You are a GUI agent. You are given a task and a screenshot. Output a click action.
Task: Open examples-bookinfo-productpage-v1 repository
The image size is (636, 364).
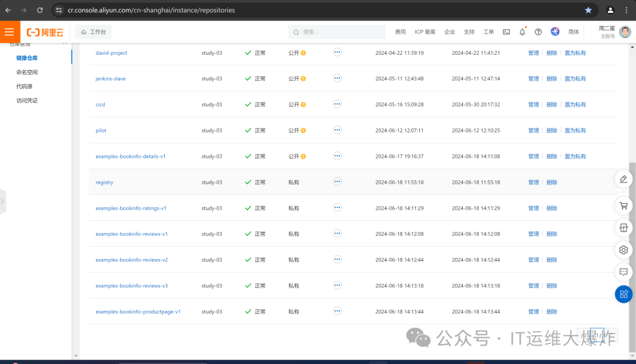[138, 312]
